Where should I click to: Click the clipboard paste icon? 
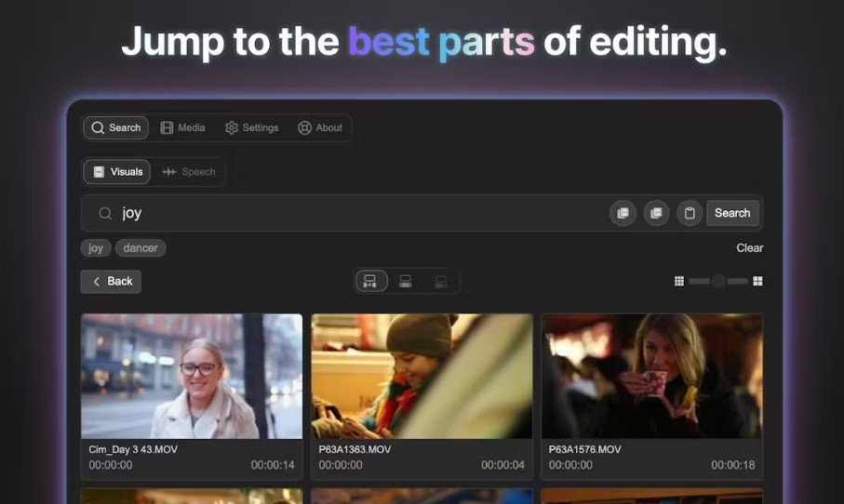click(690, 213)
